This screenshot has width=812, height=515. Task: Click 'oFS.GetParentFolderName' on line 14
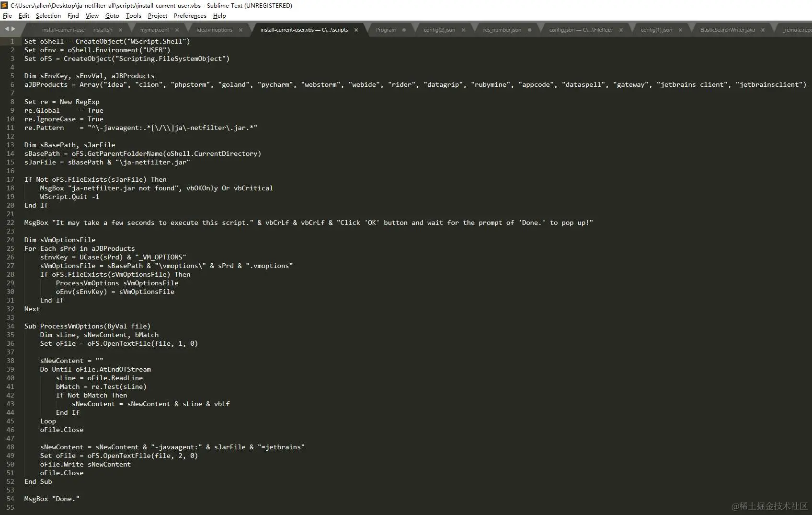(x=117, y=153)
